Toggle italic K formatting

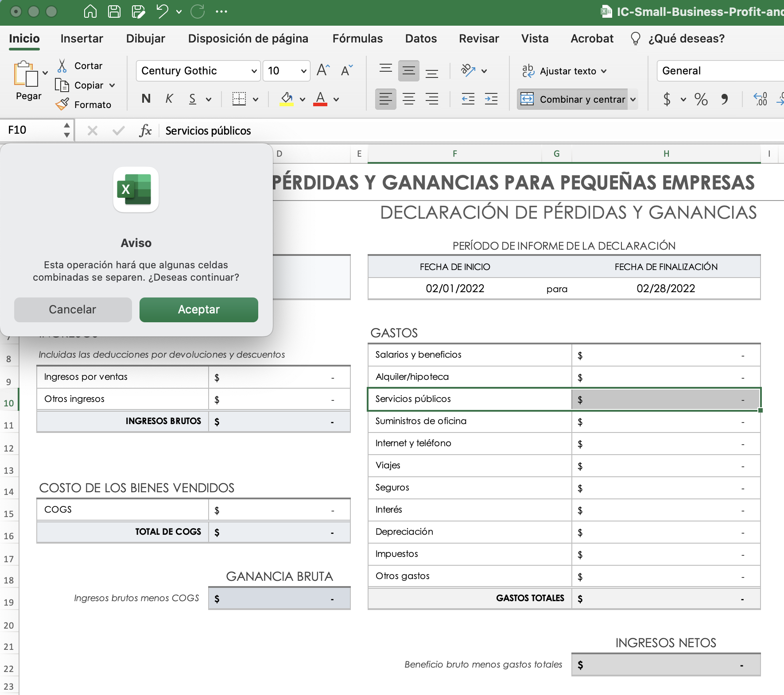pos(169,99)
